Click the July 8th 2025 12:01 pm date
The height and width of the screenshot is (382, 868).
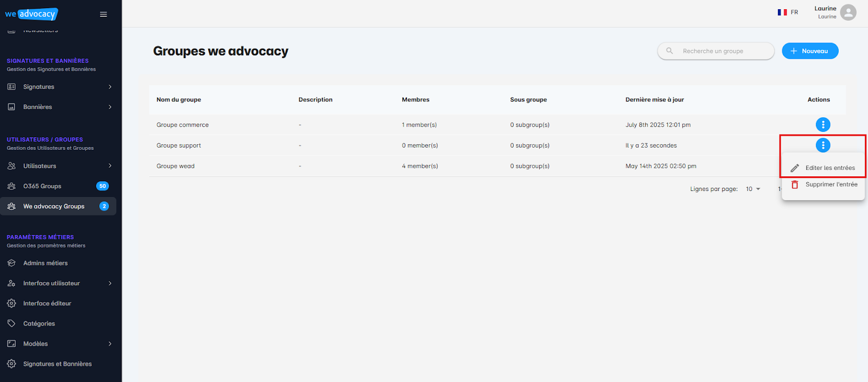point(658,125)
